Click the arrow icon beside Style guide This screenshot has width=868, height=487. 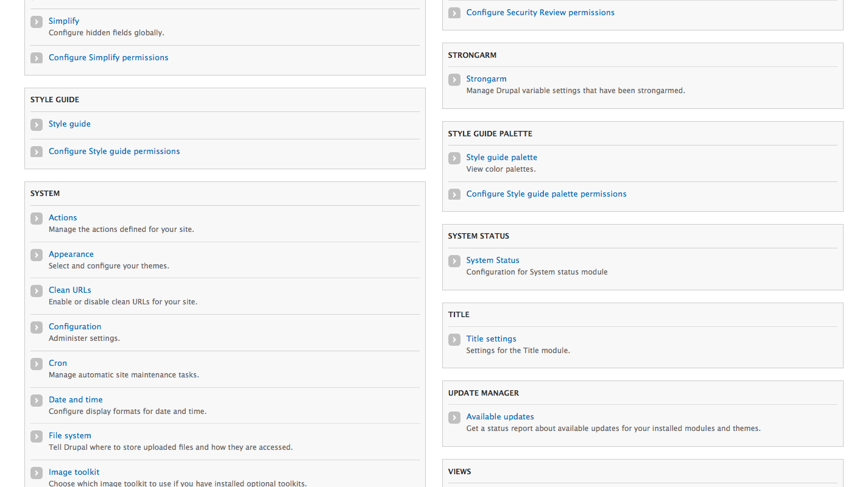37,125
